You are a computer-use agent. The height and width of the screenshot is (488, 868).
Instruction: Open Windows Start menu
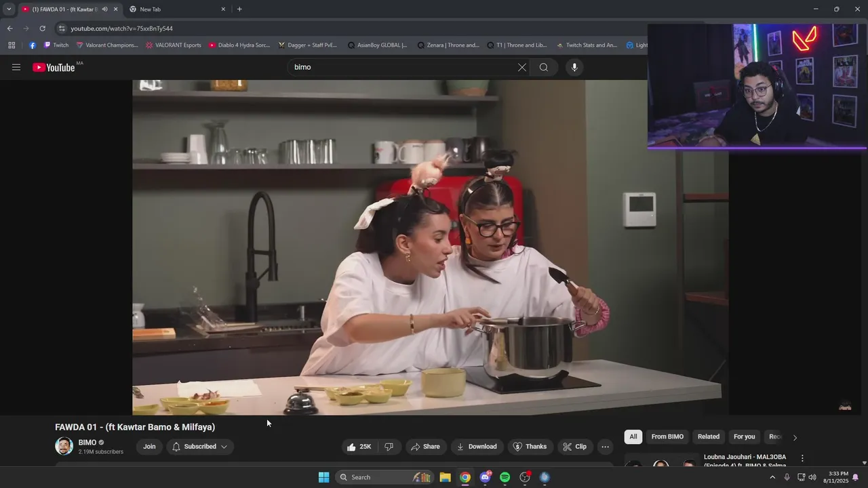click(323, 477)
